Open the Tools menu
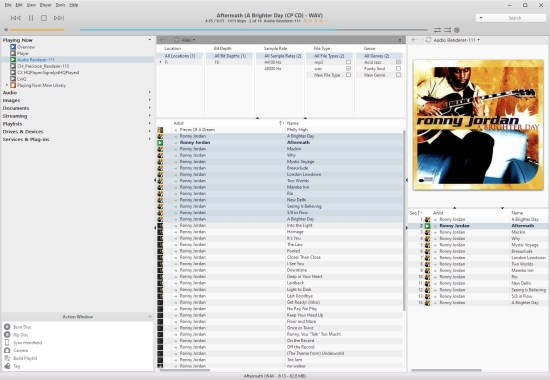The width and height of the screenshot is (550, 380). click(x=60, y=5)
